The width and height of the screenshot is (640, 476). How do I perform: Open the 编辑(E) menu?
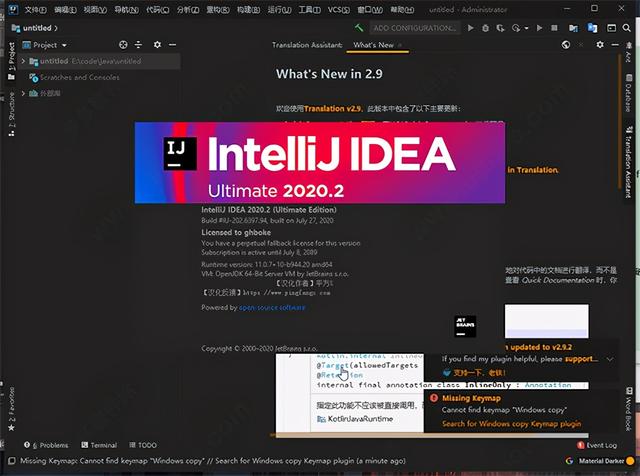coord(65,9)
